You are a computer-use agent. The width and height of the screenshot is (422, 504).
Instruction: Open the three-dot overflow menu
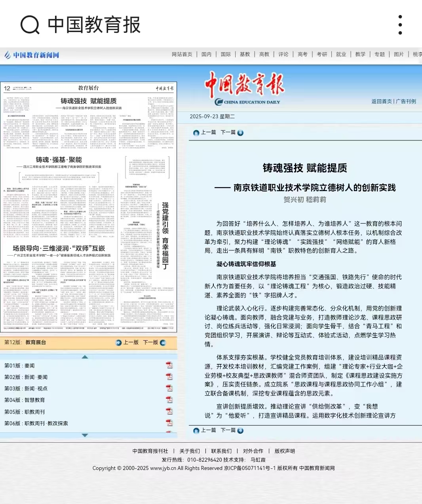coord(400,25)
